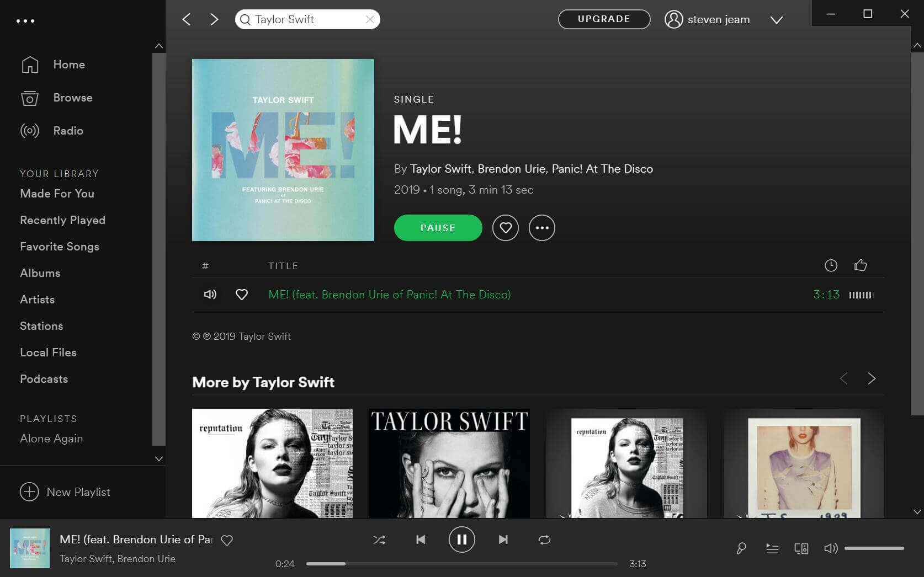The image size is (924, 577).
Task: Open the Taylor Swift artist link
Action: tap(440, 169)
